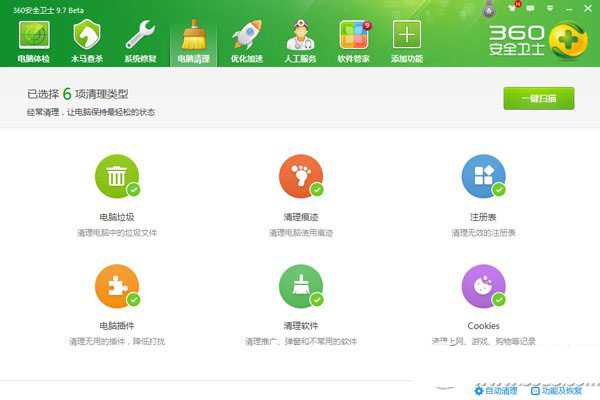This screenshot has height=400, width=600.
Task: Click the user avatar in title bar
Action: [x=487, y=8]
